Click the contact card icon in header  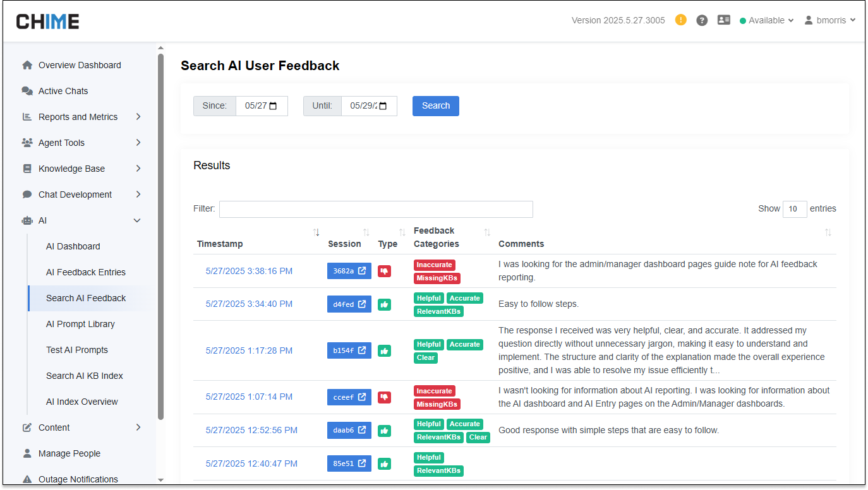tap(724, 20)
